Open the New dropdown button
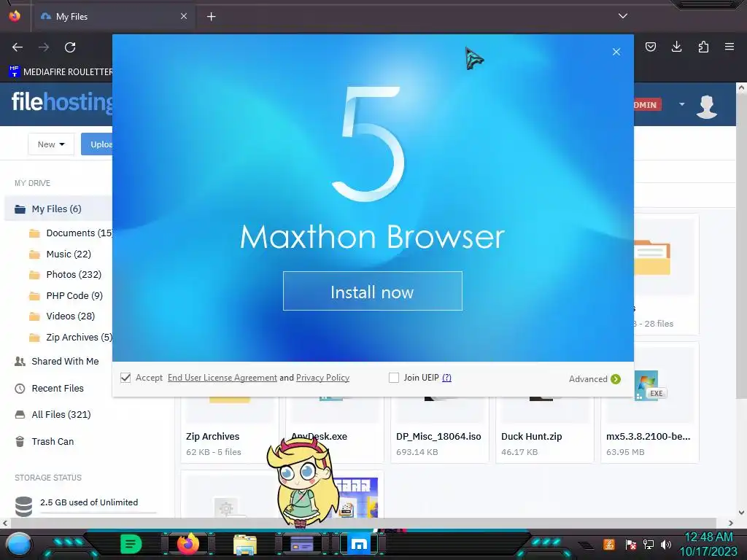The image size is (747, 560). (51, 144)
